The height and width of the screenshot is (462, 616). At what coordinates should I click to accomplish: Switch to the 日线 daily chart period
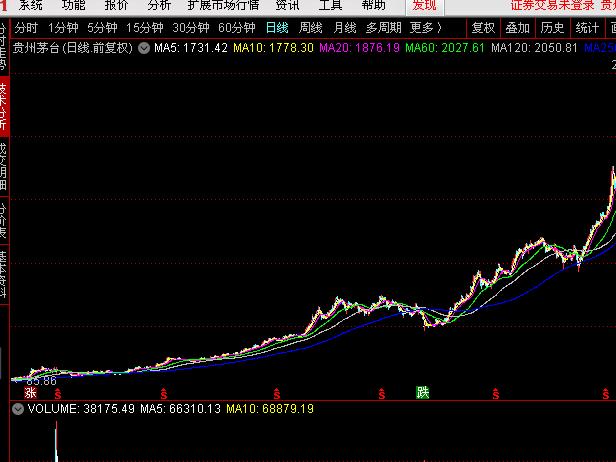point(277,28)
